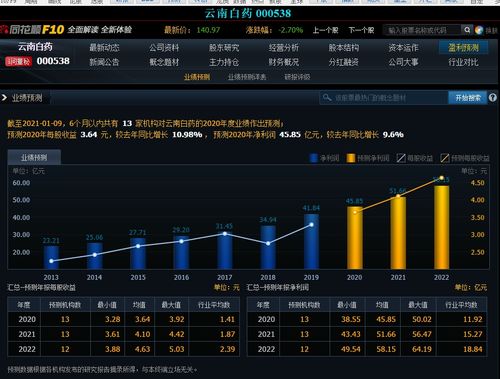Click the skin-change globe icon at top right
The image size is (500, 379).
pos(479,30)
